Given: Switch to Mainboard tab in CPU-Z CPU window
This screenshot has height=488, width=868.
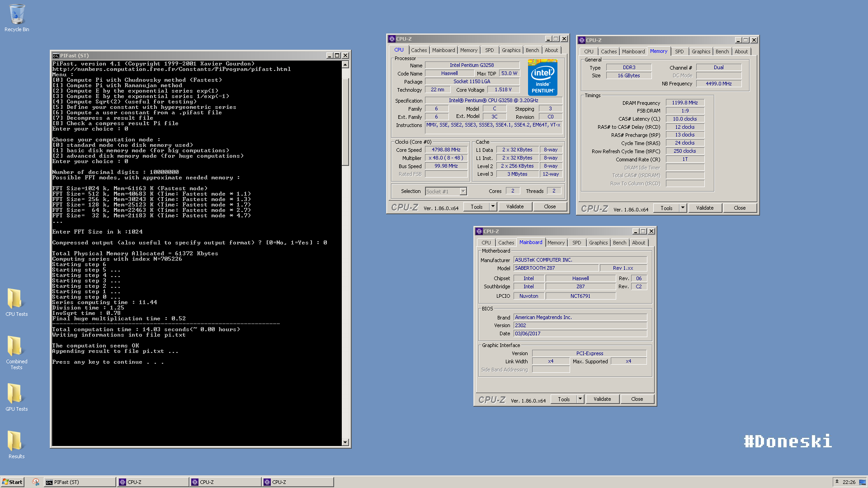Looking at the screenshot, I should point(443,50).
